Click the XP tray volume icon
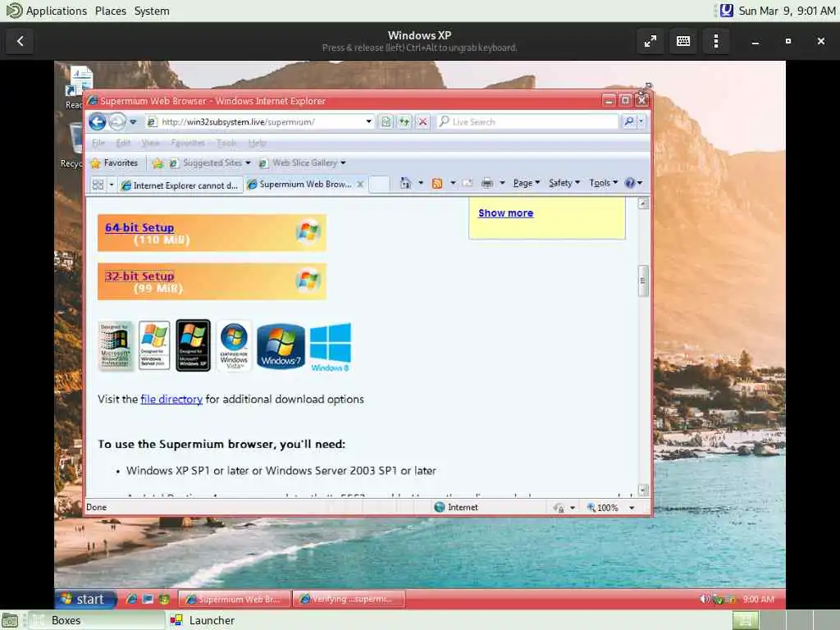The height and width of the screenshot is (630, 840). coord(705,599)
